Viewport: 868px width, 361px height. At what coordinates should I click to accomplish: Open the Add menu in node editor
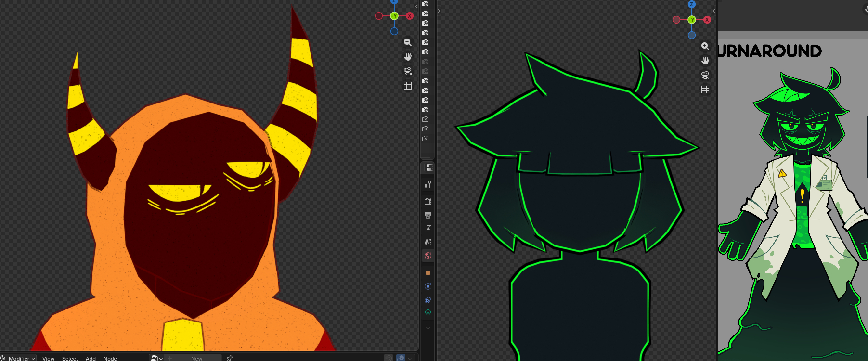tap(91, 358)
